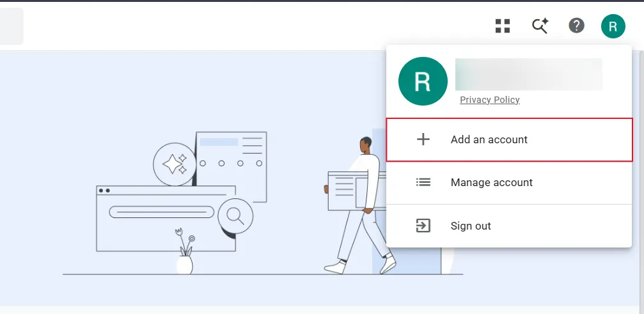Open the Privacy Policy link

(x=490, y=100)
